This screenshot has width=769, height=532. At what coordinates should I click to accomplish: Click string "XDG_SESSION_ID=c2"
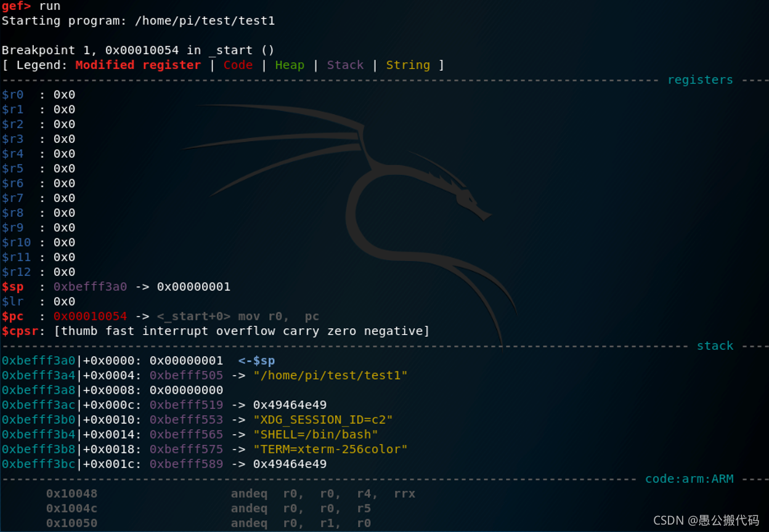pyautogui.click(x=323, y=420)
